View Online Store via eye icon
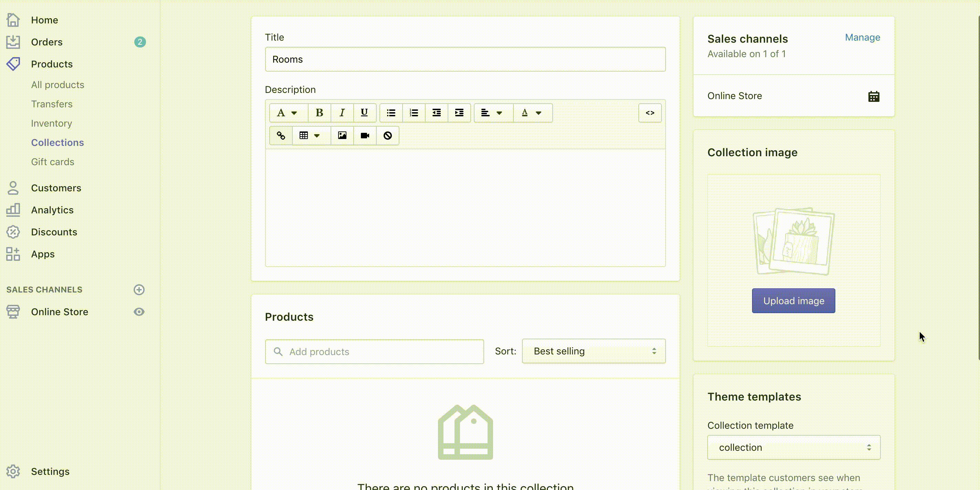980x490 pixels. 139,312
